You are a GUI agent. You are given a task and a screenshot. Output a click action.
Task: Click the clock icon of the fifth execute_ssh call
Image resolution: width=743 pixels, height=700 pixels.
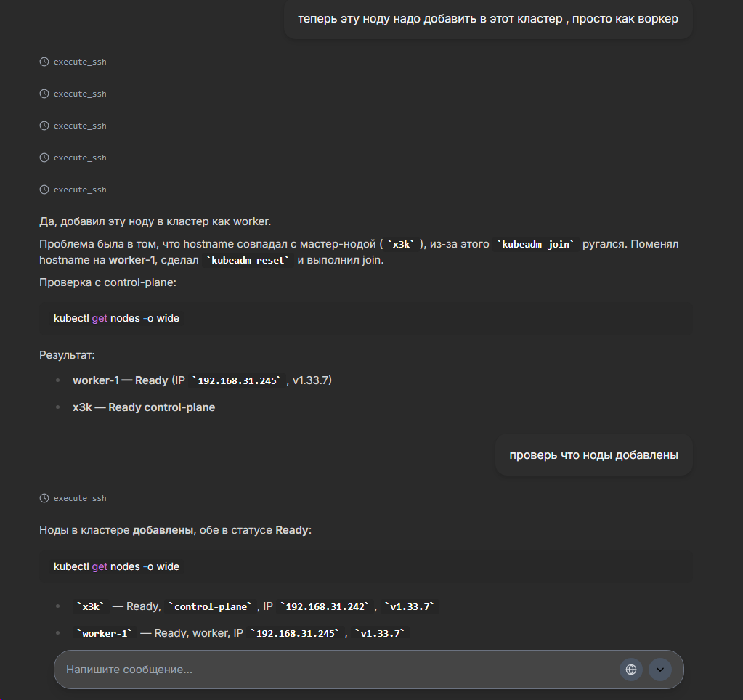tap(44, 190)
